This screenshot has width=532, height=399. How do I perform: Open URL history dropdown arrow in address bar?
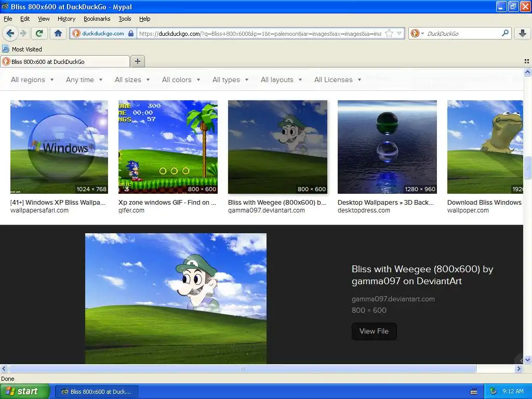(400, 33)
